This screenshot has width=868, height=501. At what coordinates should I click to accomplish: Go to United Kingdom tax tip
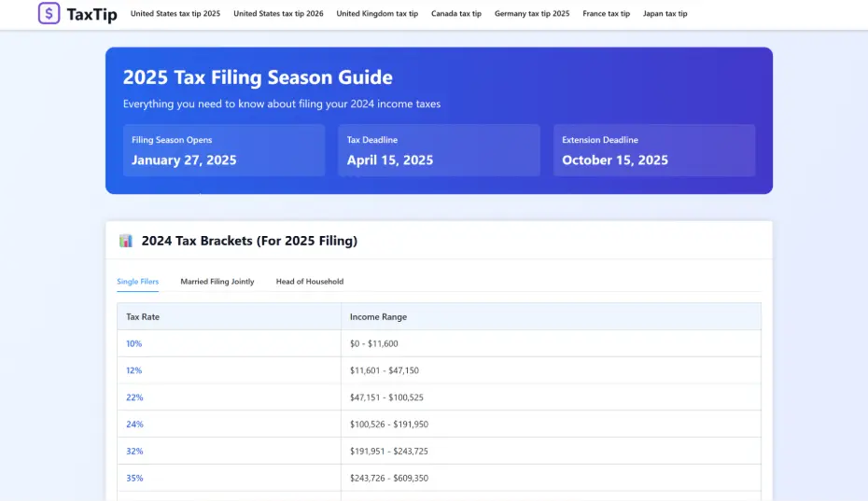[377, 14]
